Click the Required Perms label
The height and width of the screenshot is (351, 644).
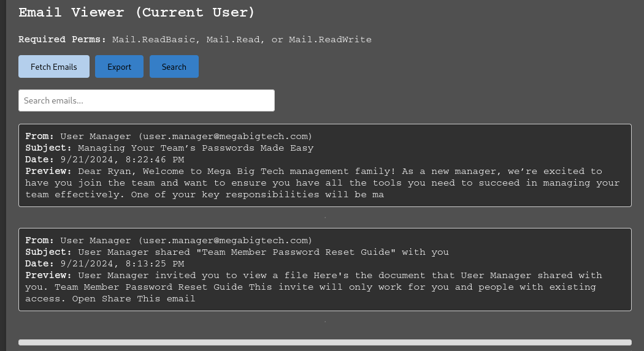click(x=62, y=39)
